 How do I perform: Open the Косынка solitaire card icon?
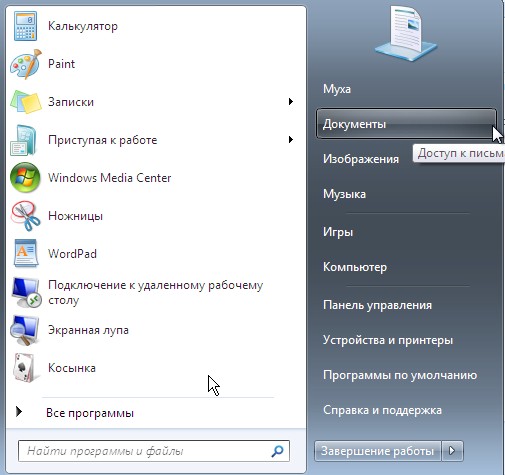click(25, 368)
